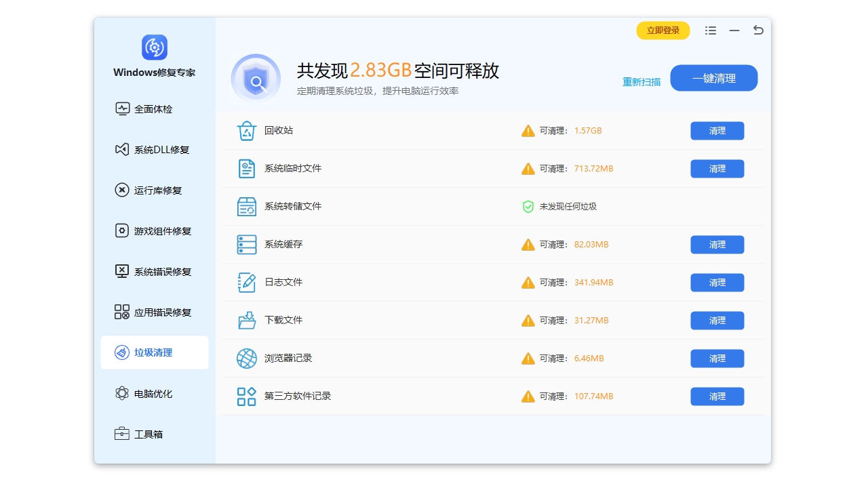Select the 游戏组件修复 sidebar icon
Viewport: 868px width, 488px height.
[x=123, y=231]
